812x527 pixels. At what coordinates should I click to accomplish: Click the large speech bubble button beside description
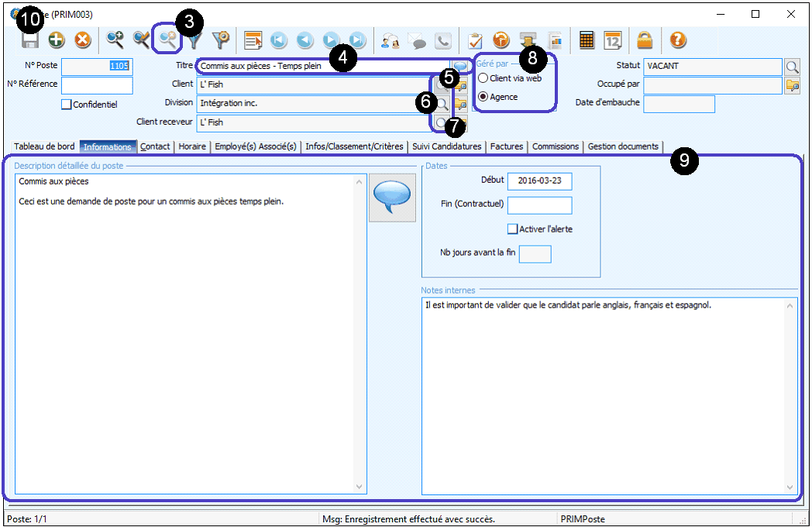(392, 198)
